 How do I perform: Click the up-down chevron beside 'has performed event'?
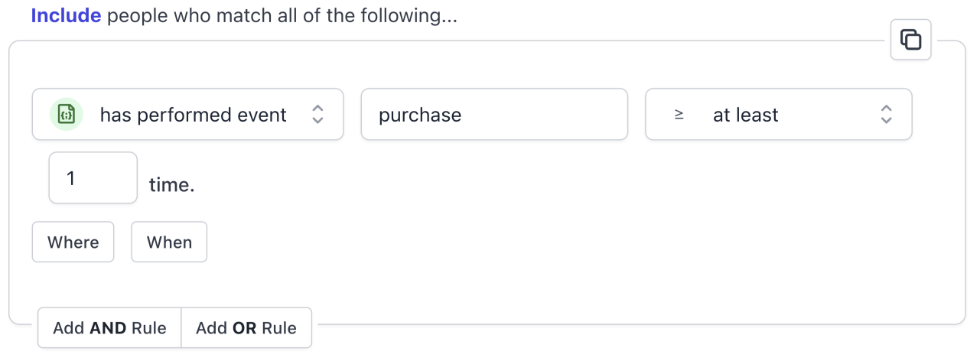[318, 115]
